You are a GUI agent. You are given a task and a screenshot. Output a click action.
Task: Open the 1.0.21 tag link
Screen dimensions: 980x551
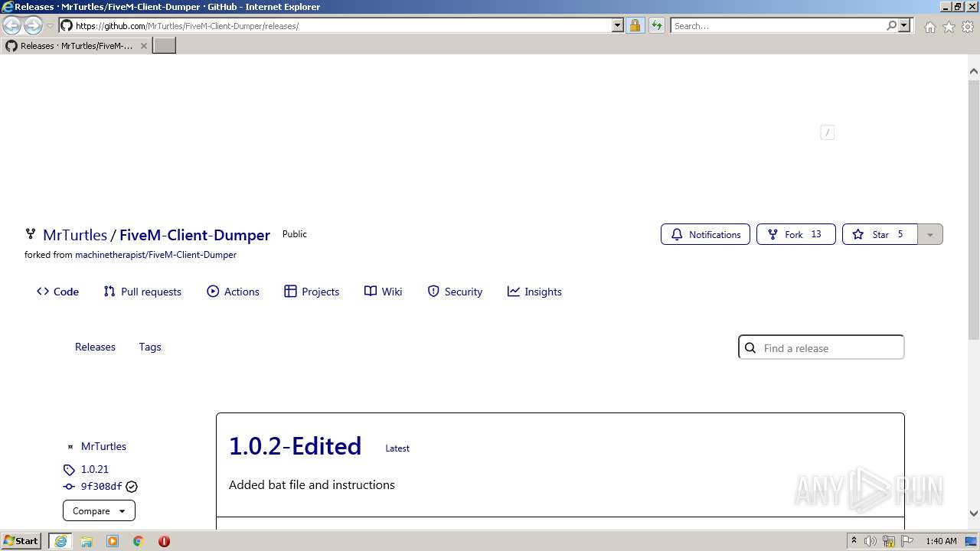click(x=95, y=469)
